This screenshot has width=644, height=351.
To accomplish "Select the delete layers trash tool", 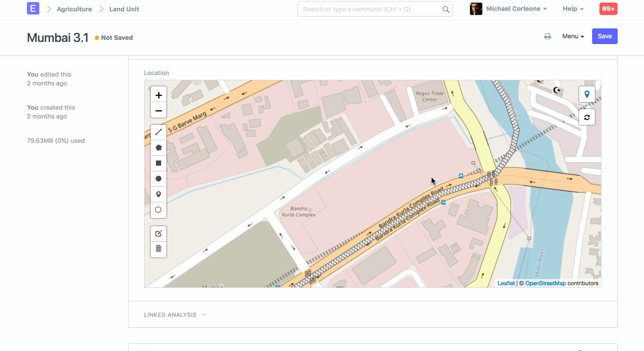I will tap(159, 249).
